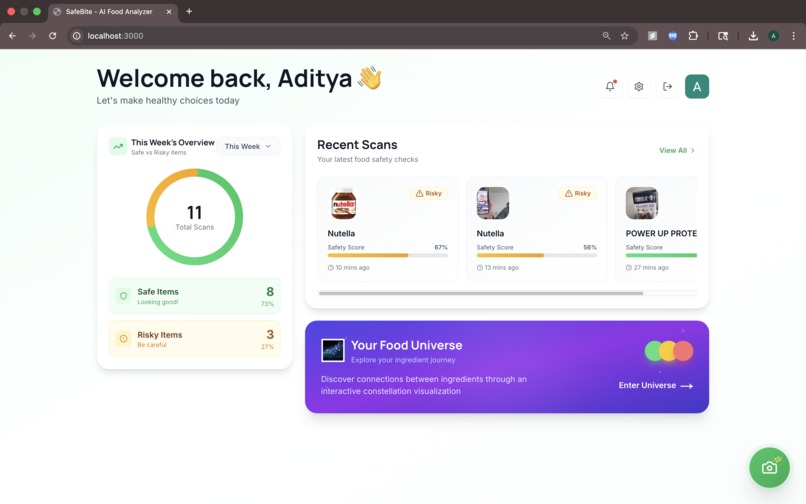Open the Nutella scan with 56% score
Image resolution: width=806 pixels, height=504 pixels.
[537, 229]
